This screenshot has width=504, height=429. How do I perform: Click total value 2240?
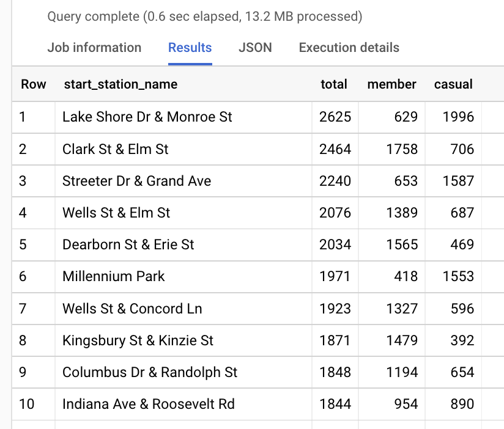tap(335, 181)
